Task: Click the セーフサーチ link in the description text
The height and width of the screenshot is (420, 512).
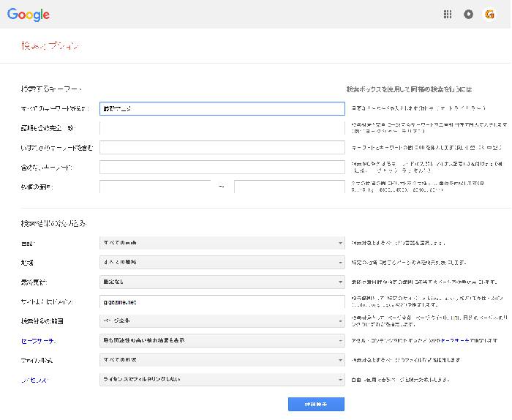Action: 455,341
